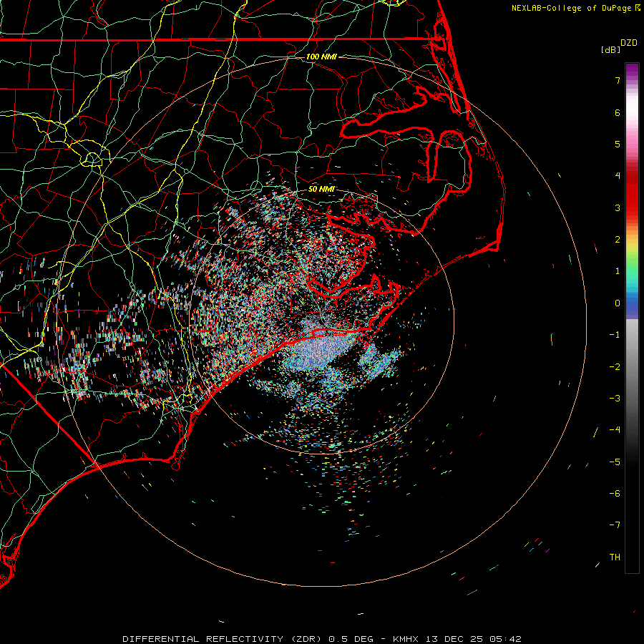Click the -2 value on the color scale
Screen dimensions: 644x644
[x=615, y=367]
